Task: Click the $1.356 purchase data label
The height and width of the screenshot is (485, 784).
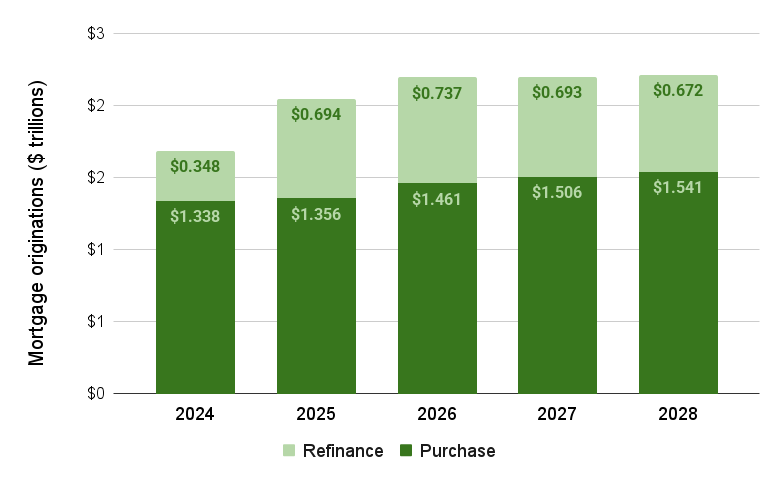Action: 316,214
